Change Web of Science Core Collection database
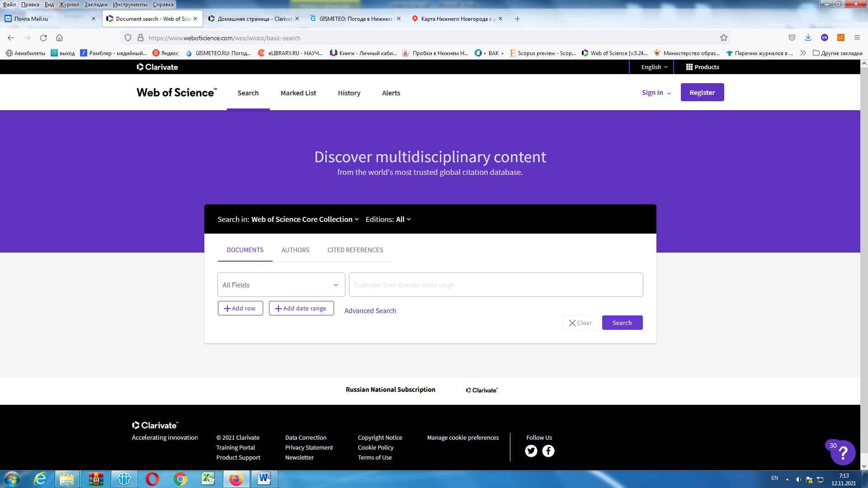 pyautogui.click(x=305, y=219)
